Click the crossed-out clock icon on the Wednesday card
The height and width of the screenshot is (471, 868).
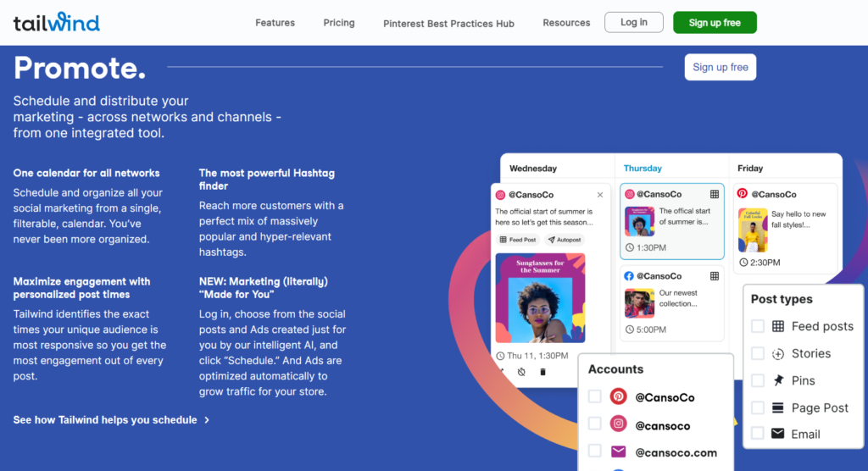coord(521,372)
